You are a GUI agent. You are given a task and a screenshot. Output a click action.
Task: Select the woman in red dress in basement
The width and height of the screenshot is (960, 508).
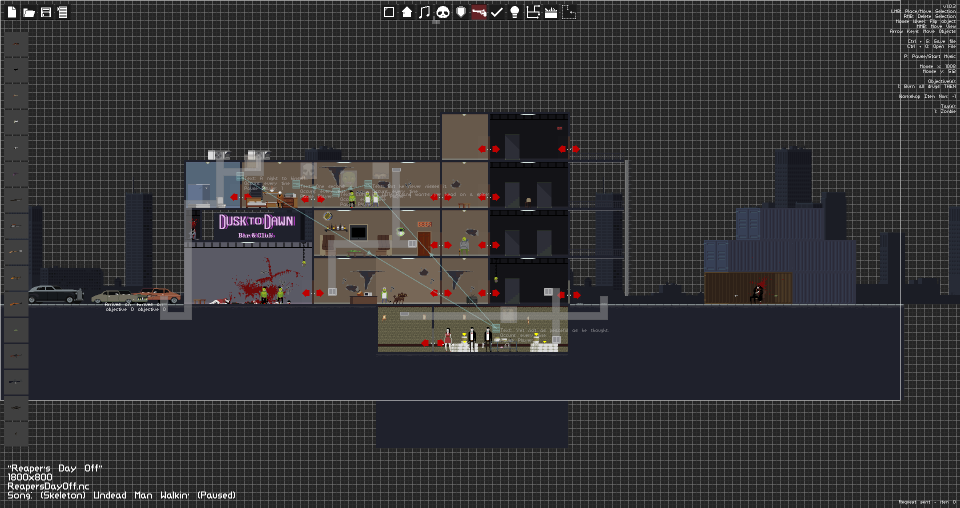pyautogui.click(x=448, y=339)
